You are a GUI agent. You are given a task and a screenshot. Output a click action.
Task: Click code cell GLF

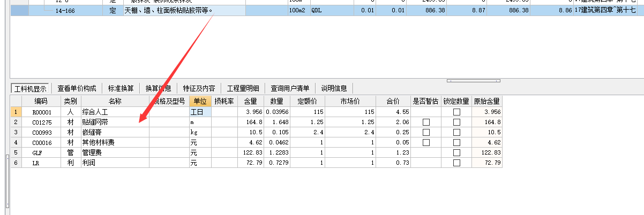click(41, 152)
